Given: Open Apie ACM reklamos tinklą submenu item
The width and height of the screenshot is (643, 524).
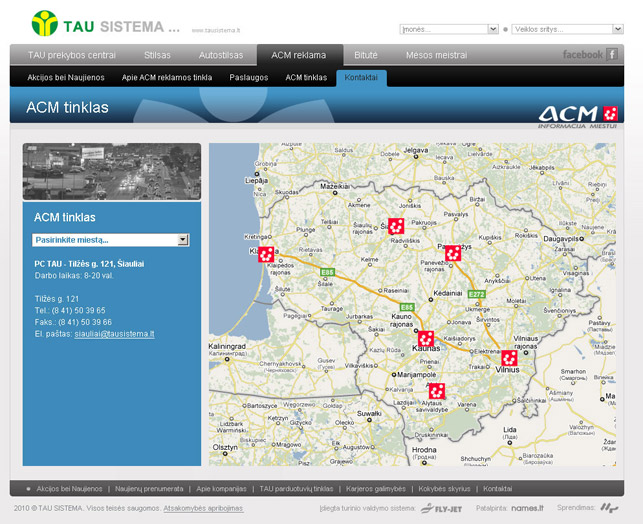Looking at the screenshot, I should (x=167, y=77).
